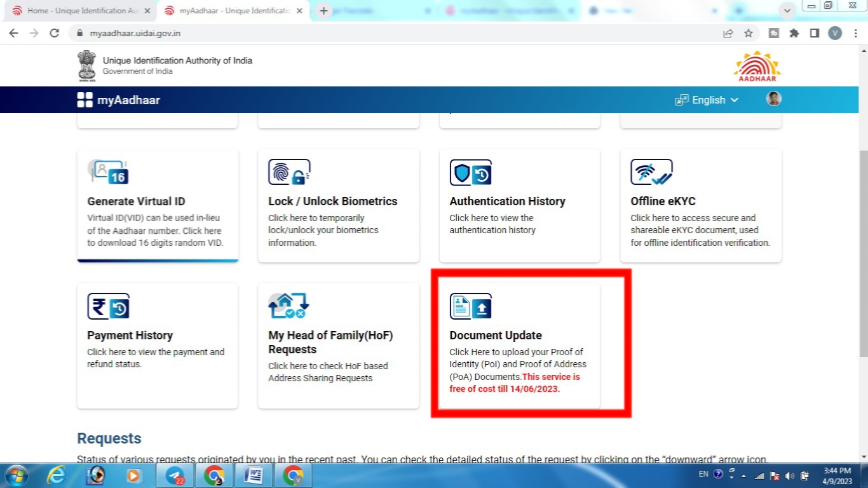The height and width of the screenshot is (488, 868).
Task: Click the myAadhaar grid logo icon
Action: (x=85, y=100)
